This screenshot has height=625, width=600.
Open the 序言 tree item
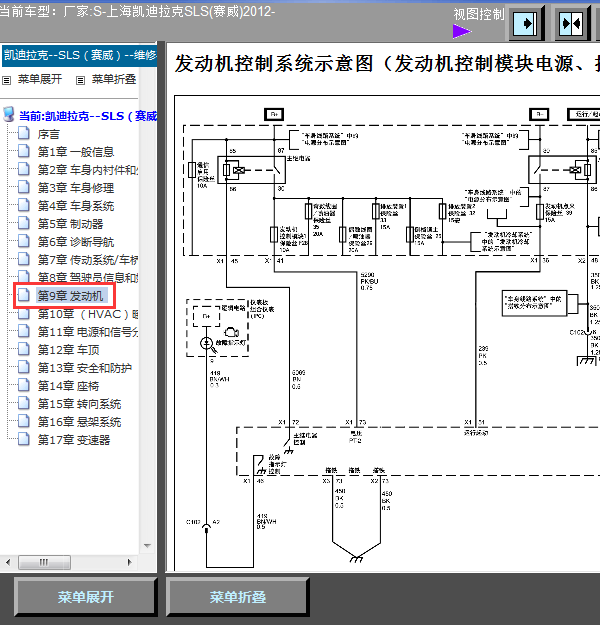pos(49,134)
